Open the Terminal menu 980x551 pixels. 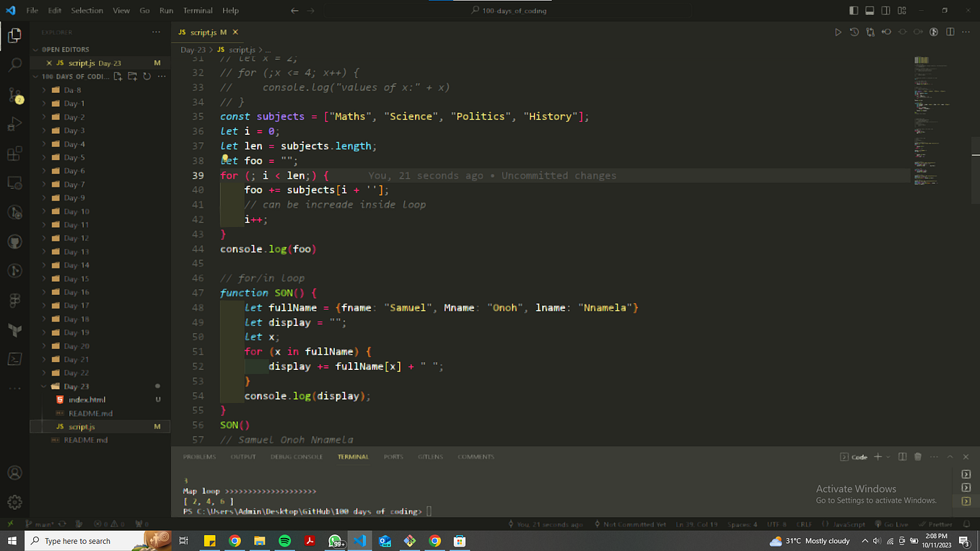point(197,10)
